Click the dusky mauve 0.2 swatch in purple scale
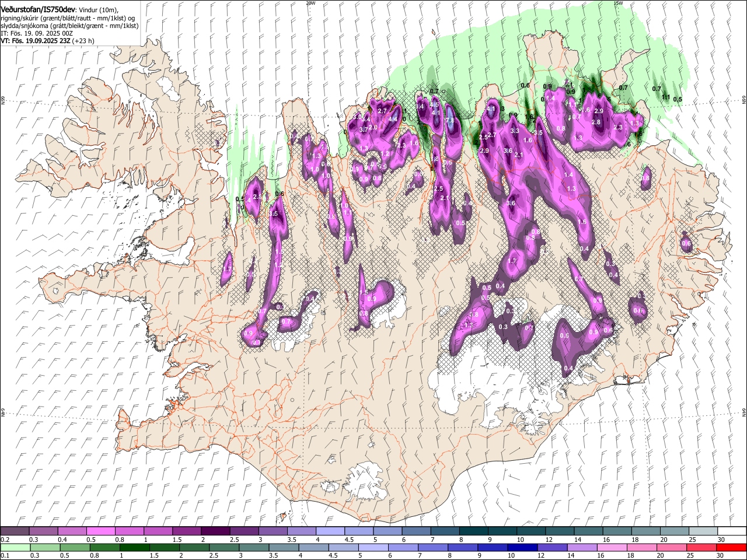The height and width of the screenshot is (560, 747). [x=15, y=531]
